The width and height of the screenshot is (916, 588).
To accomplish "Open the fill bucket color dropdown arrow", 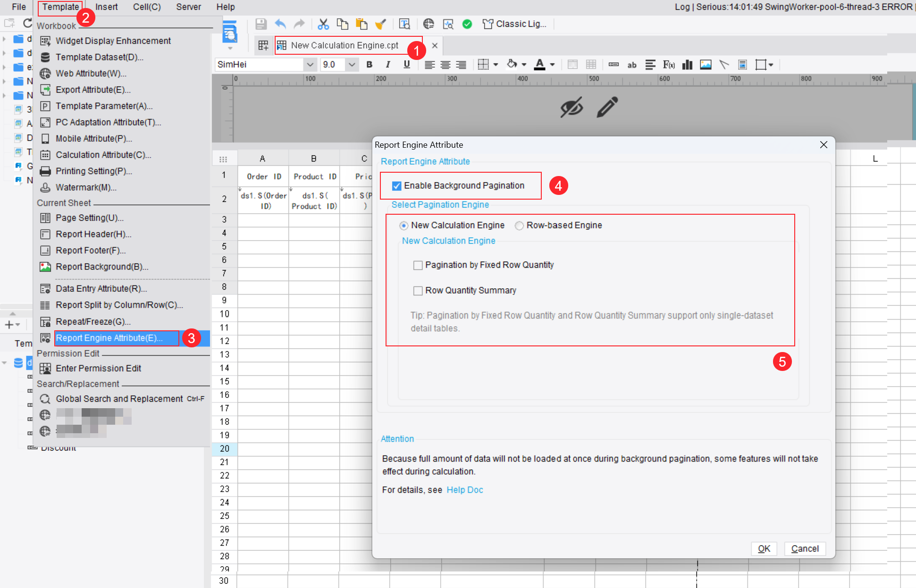I will coord(524,65).
